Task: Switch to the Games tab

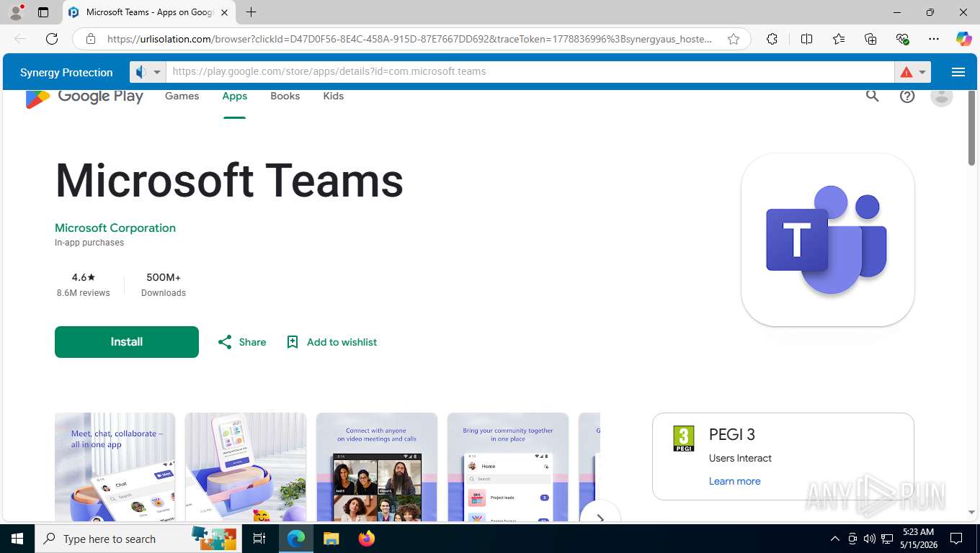Action: (x=182, y=96)
